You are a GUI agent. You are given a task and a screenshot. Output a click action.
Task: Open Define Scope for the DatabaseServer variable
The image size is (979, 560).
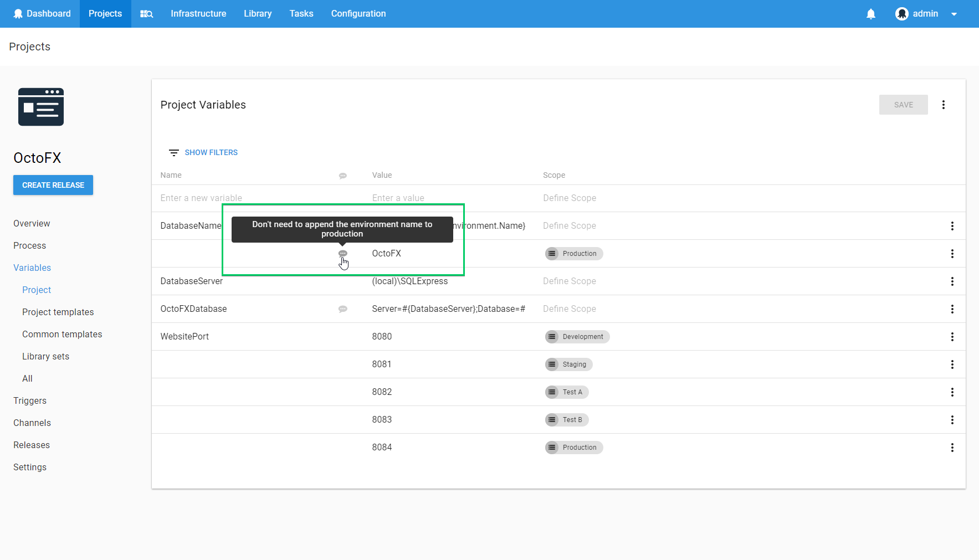click(569, 281)
